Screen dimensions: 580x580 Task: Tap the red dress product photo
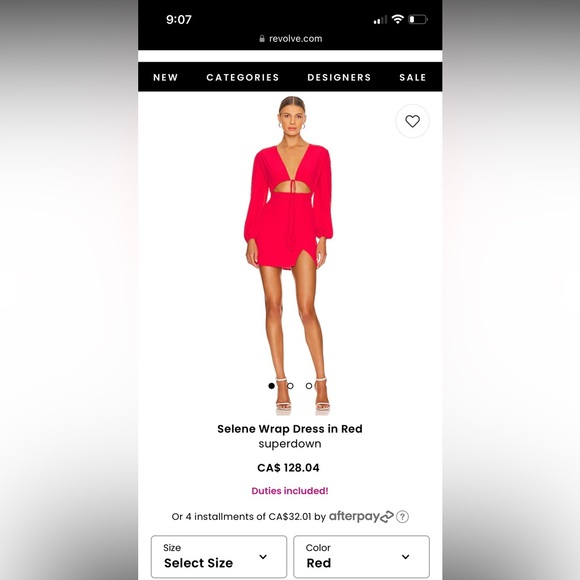pyautogui.click(x=289, y=254)
